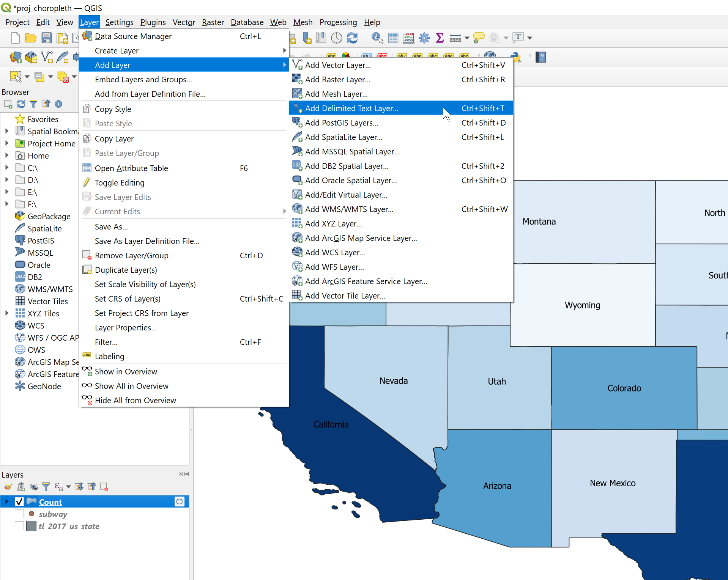Click the Open Layer Styling panel icon
The image size is (728, 580).
(8, 487)
